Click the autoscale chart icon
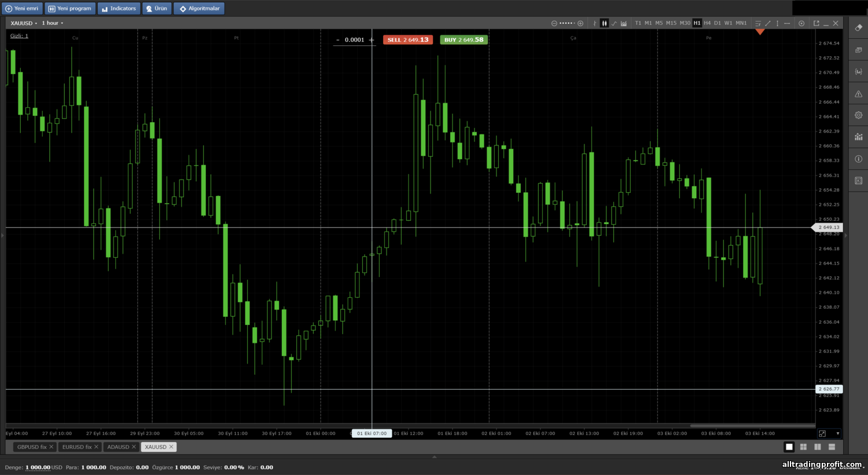 point(822,433)
